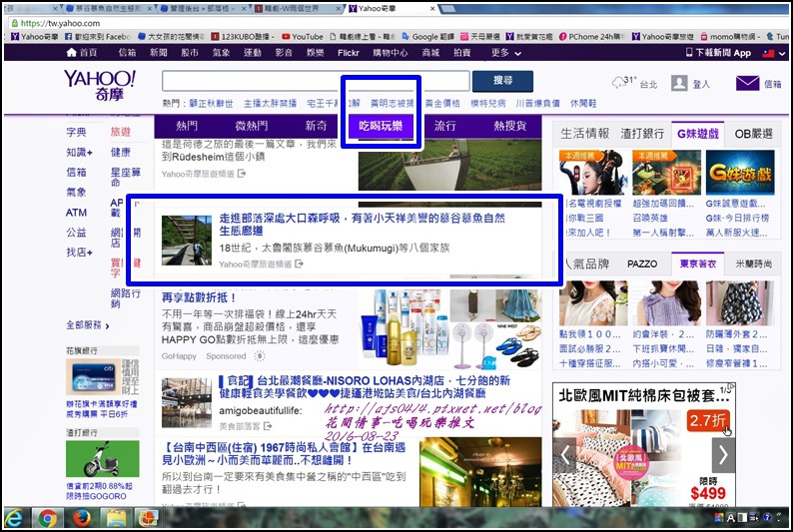Click the YAHOO! 奇摩 logo

100,85
